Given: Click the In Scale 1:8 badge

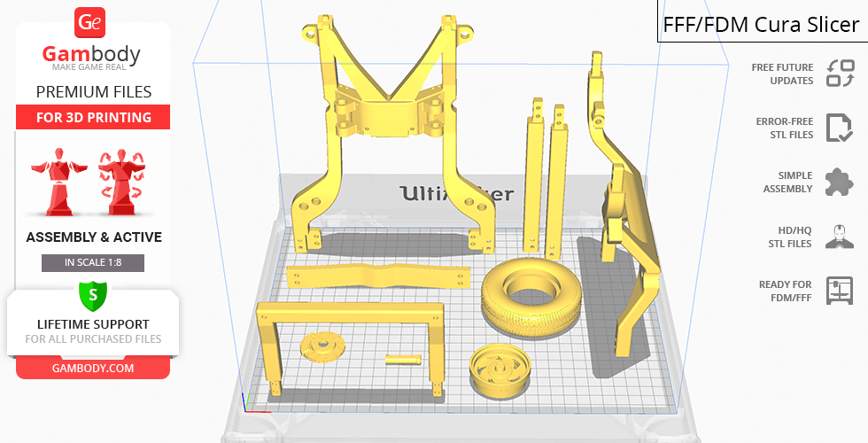Looking at the screenshot, I should 92,263.
